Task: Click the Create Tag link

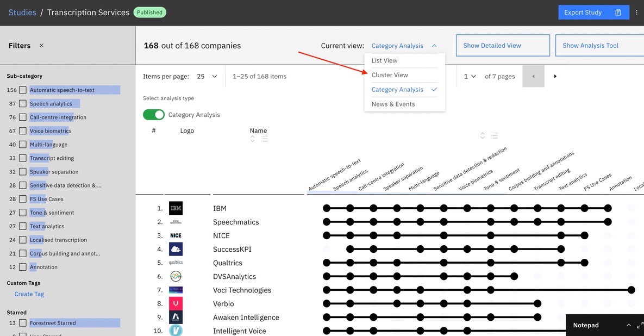Action: pyautogui.click(x=29, y=294)
